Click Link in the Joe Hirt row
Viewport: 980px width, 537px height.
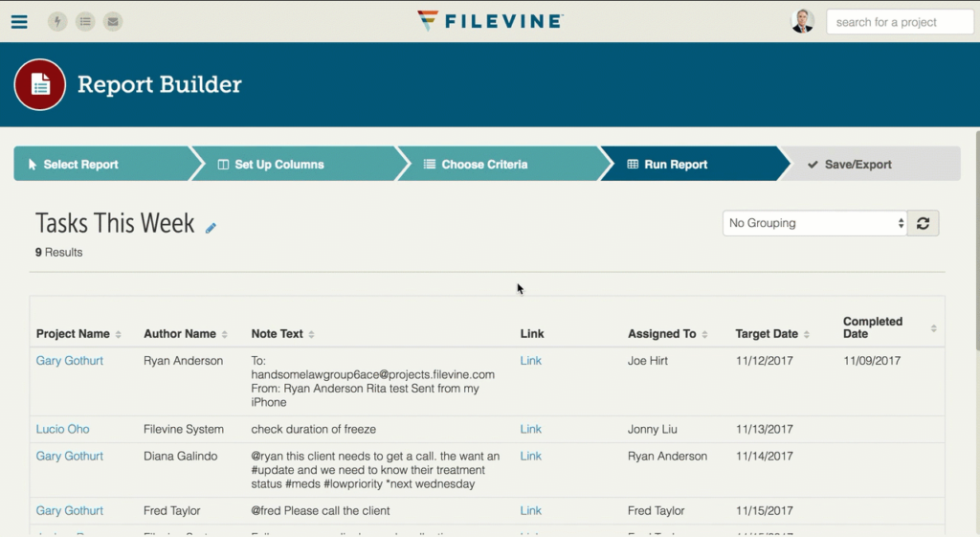pyautogui.click(x=530, y=361)
